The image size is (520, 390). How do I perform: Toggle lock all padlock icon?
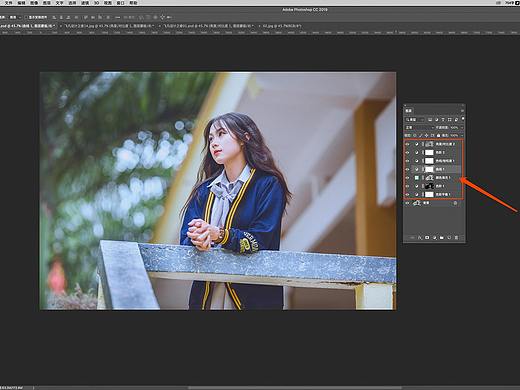tap(438, 136)
